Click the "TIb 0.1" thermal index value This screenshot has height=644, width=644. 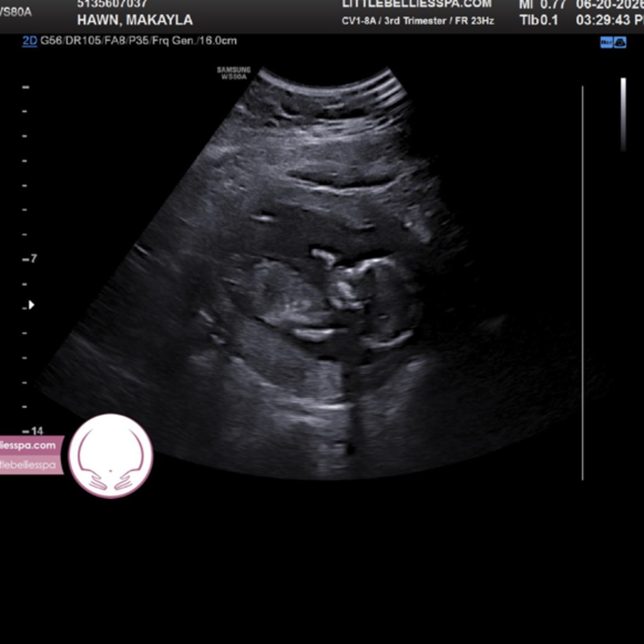tap(538, 20)
